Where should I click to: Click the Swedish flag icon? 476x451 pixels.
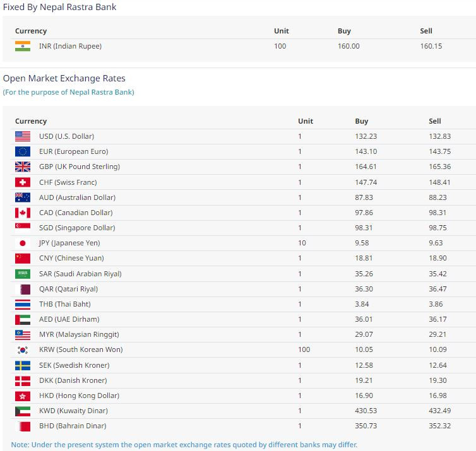coord(23,365)
